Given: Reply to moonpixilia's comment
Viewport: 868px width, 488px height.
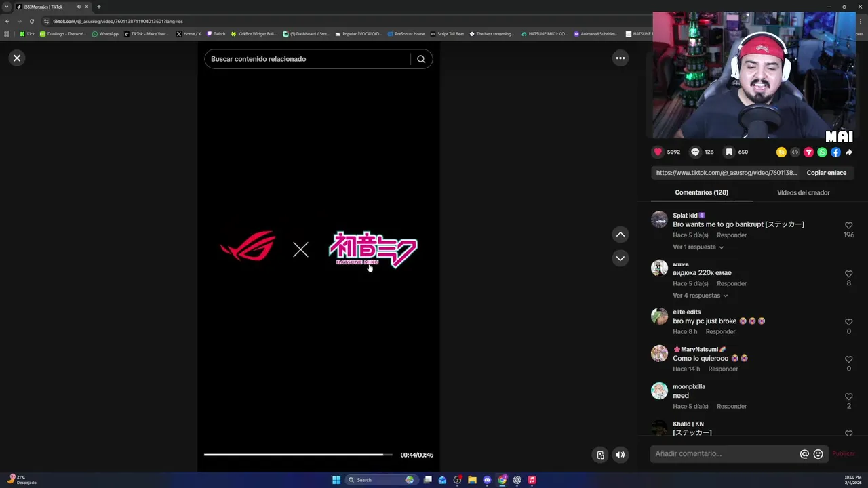Looking at the screenshot, I should tap(732, 407).
